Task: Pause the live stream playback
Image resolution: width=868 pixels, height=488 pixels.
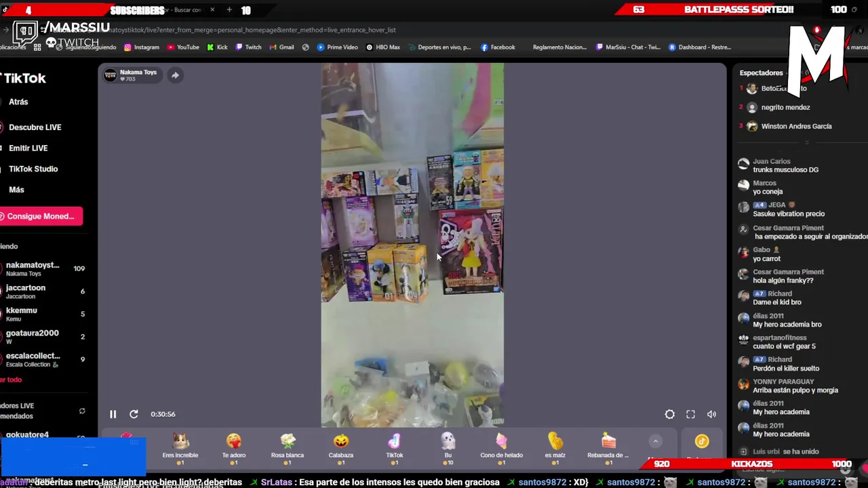Action: pos(113,414)
